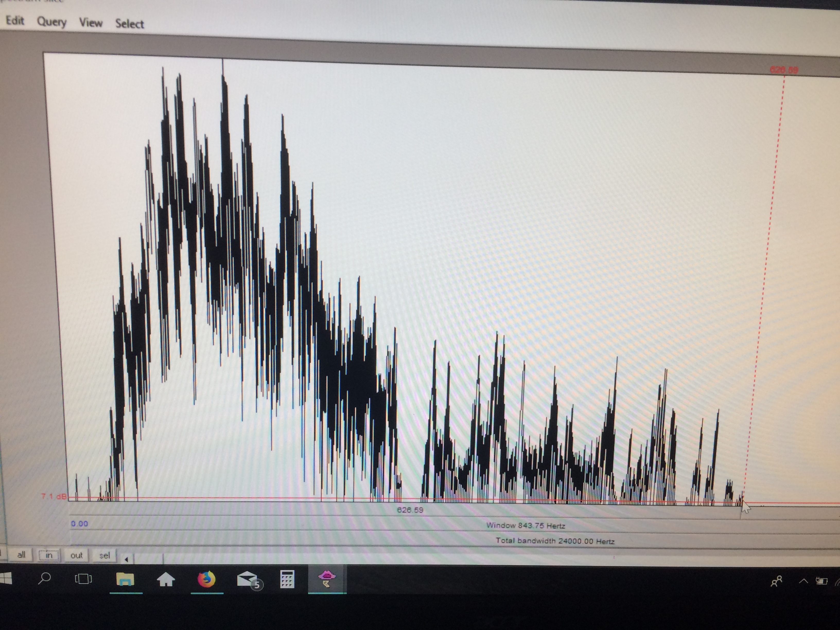Screen dimensions: 840x630
Task: Open File Explorer from taskbar
Action: tap(125, 579)
